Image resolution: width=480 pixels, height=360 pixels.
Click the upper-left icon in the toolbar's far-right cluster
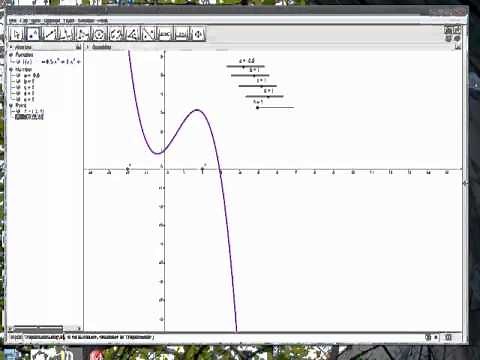449,30
